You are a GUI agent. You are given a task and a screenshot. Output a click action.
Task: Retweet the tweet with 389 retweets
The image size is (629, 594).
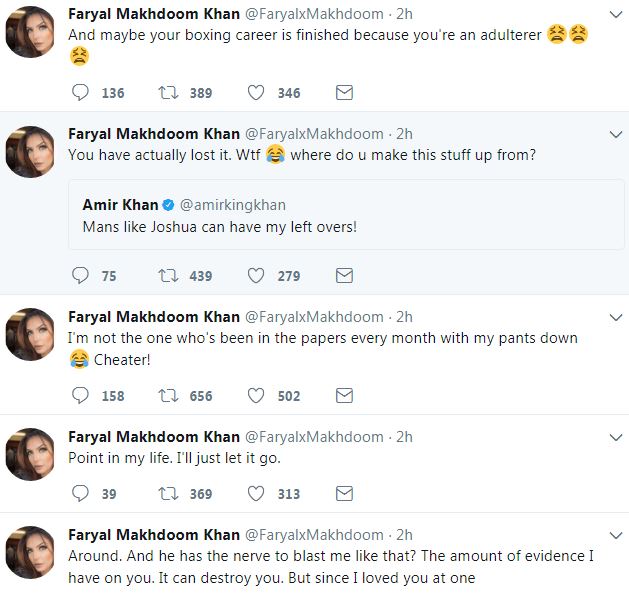[x=169, y=93]
